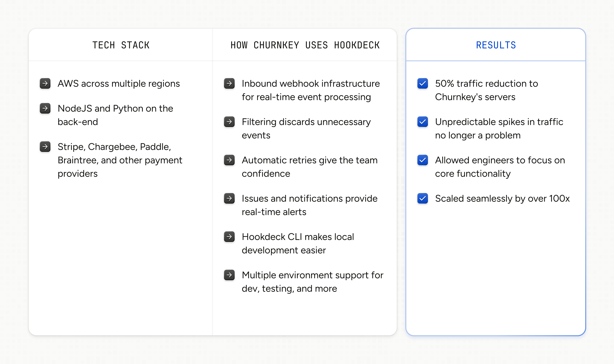Click the arrow icon for Inbound webhook infrastructure

click(229, 84)
